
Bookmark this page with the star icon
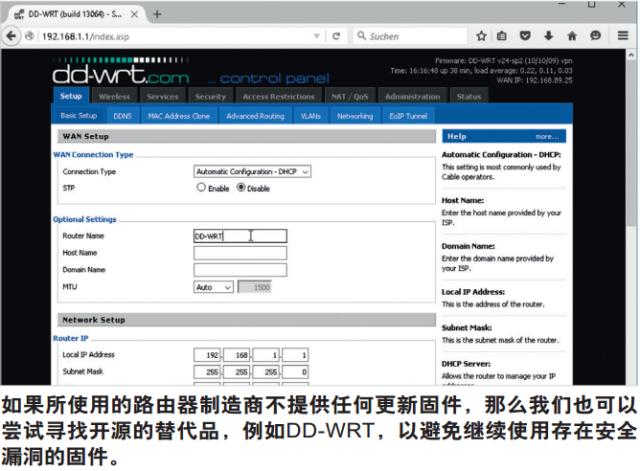481,36
